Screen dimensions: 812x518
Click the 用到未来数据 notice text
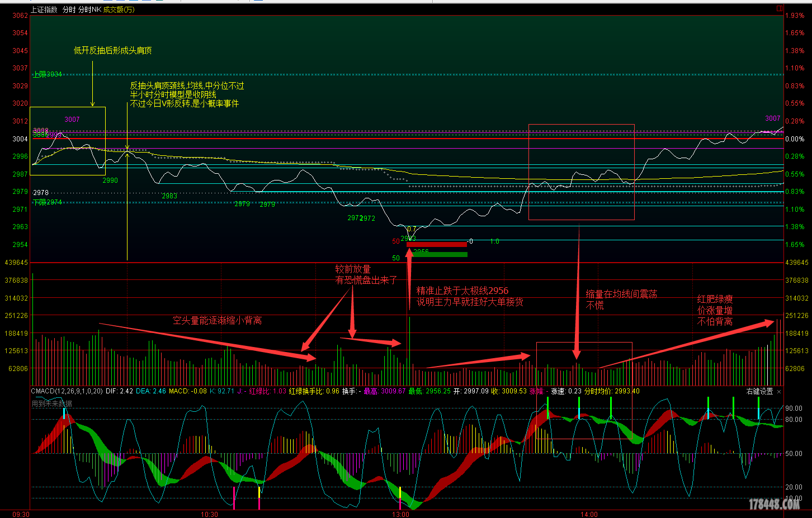[51, 403]
